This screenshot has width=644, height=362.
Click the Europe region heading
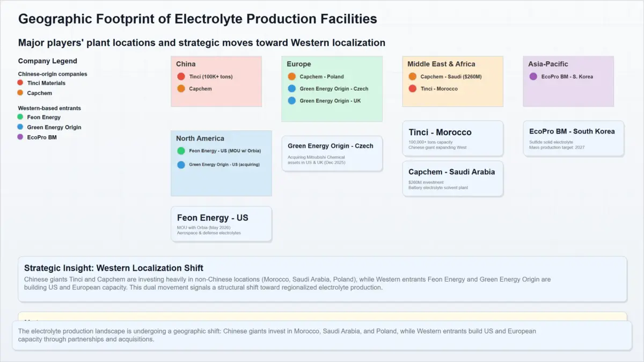pyautogui.click(x=298, y=64)
